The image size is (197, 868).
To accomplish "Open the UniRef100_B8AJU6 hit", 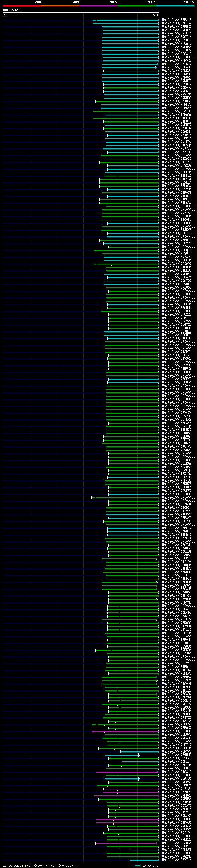I will tap(176, 779).
